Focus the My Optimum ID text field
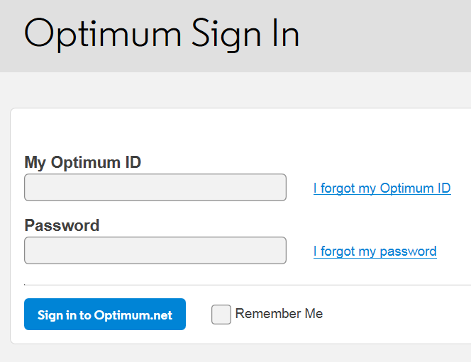 click(155, 187)
